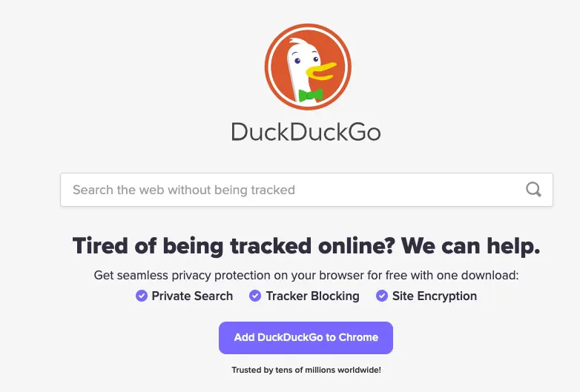Click the duck's yellow beak
Viewport: 580px width, 392px height.
coord(320,71)
